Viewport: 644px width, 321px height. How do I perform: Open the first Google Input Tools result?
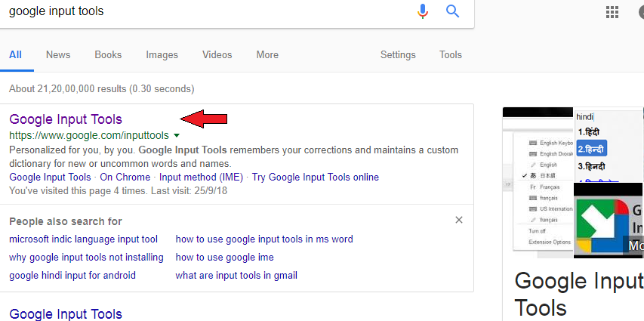click(x=66, y=119)
